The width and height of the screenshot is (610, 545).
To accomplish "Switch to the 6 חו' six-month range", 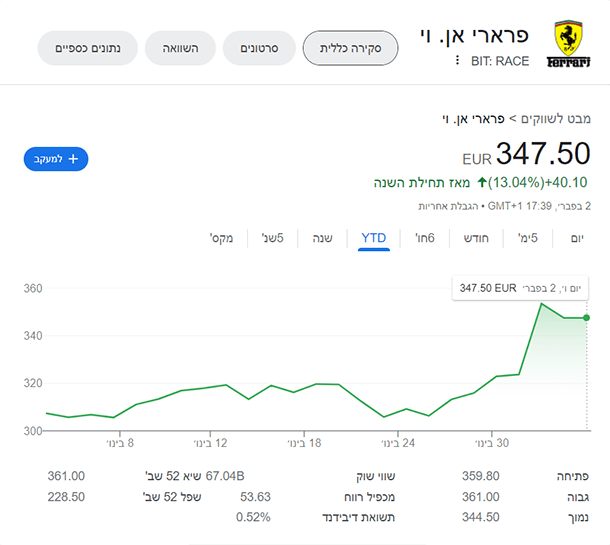I will point(425,238).
